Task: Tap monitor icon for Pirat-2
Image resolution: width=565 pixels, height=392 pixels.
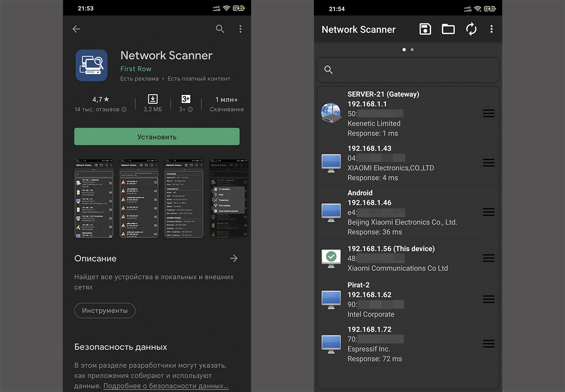Action: click(x=331, y=299)
